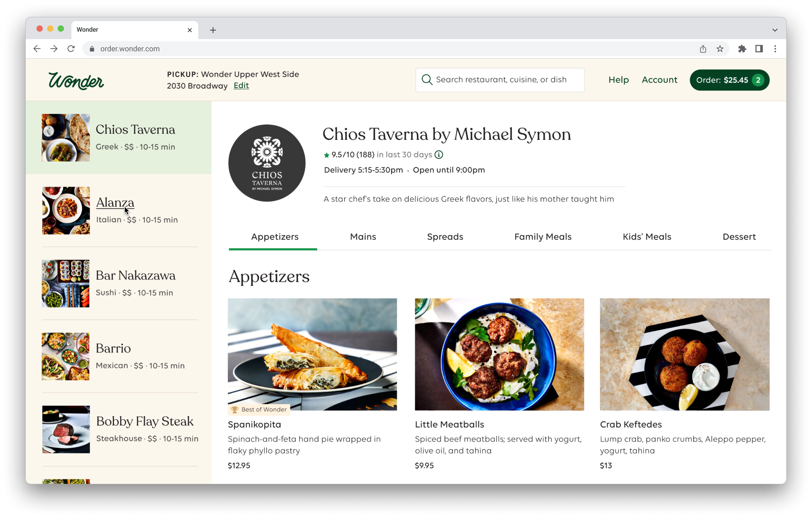Close the Wonder browser tab
The width and height of the screenshot is (812, 518).
tap(190, 30)
